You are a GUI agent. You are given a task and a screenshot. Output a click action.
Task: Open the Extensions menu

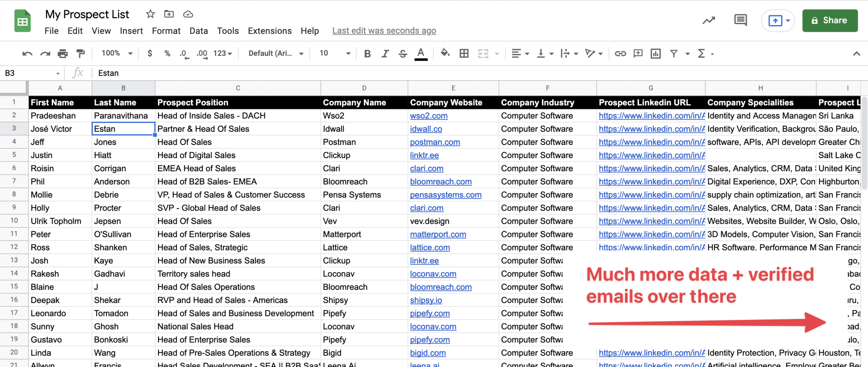tap(270, 31)
